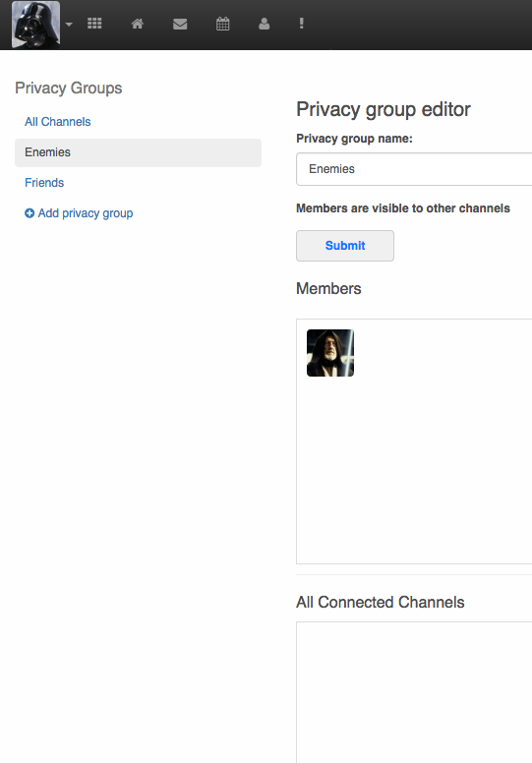Expand the caret dropdown next to avatar
532x763 pixels.
click(69, 24)
